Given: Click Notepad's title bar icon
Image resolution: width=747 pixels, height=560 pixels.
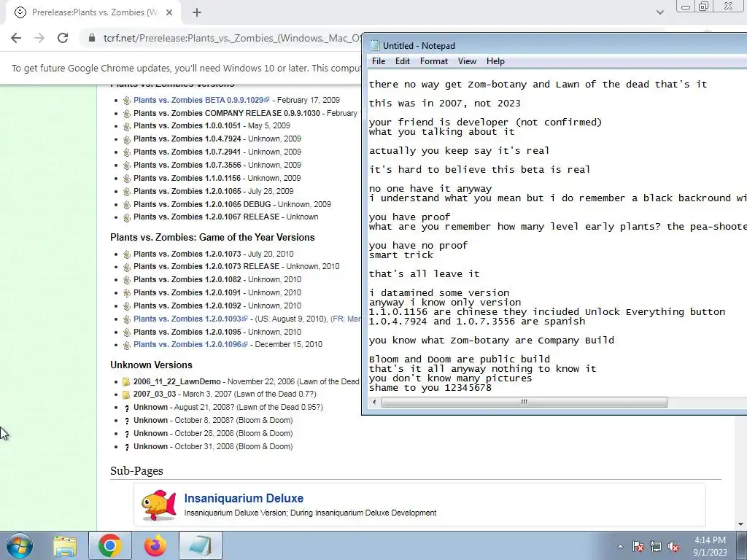Looking at the screenshot, I should [x=375, y=46].
